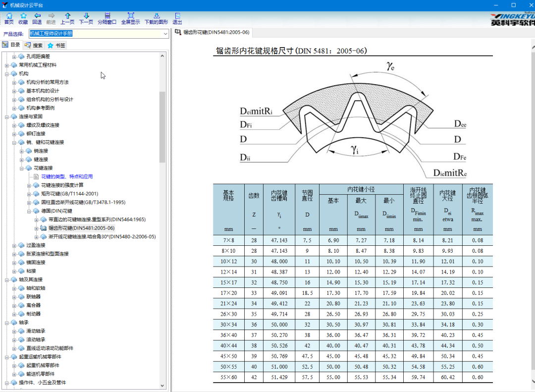535x392 pixels.
Task: Collapse the 德国(DIN)花键 branch
Action: point(29,211)
